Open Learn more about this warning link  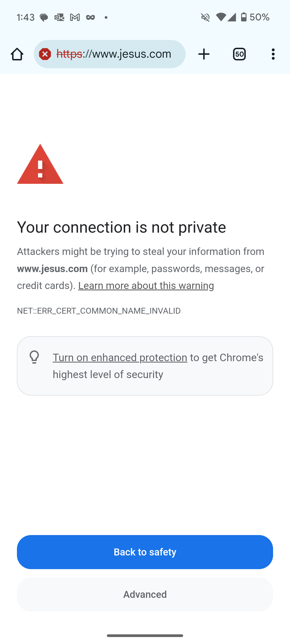click(x=146, y=286)
